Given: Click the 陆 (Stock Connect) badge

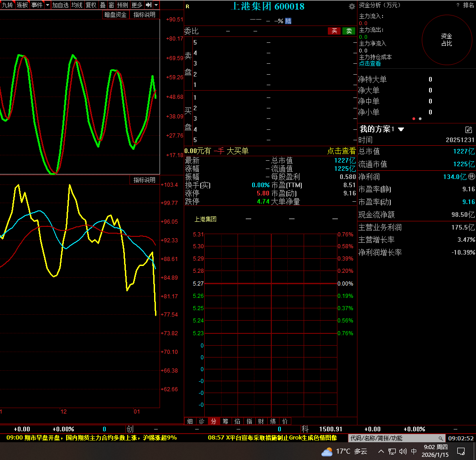Looking at the screenshot, I should coord(288,21).
